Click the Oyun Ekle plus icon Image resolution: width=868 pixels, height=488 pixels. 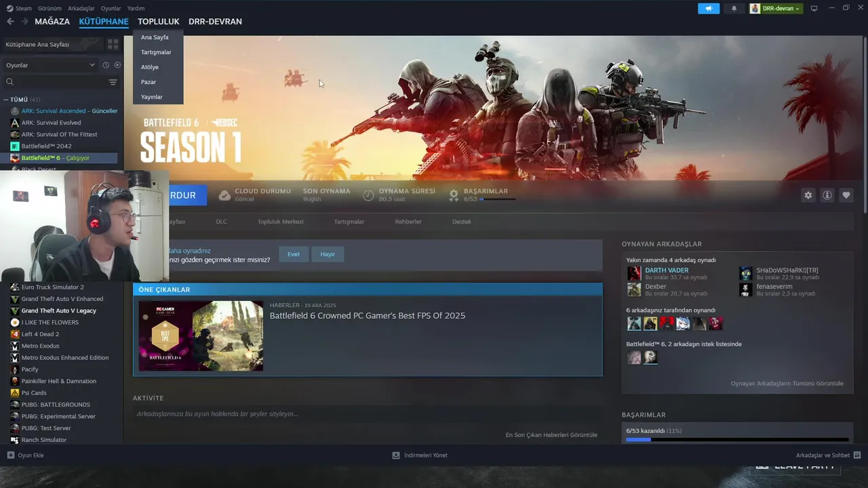point(10,455)
